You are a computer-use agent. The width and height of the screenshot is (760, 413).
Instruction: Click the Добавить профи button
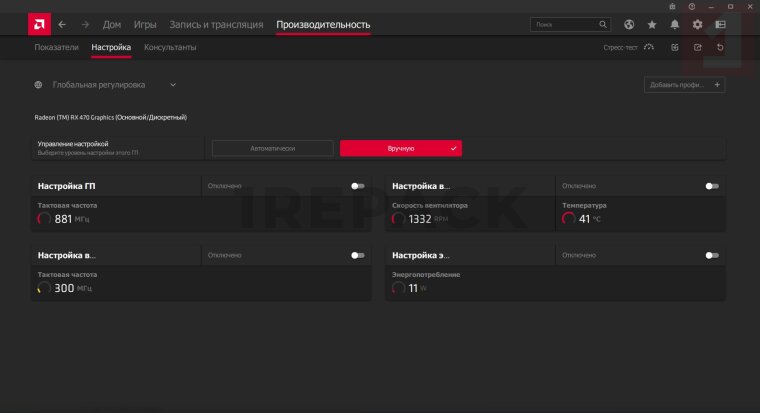(684, 85)
